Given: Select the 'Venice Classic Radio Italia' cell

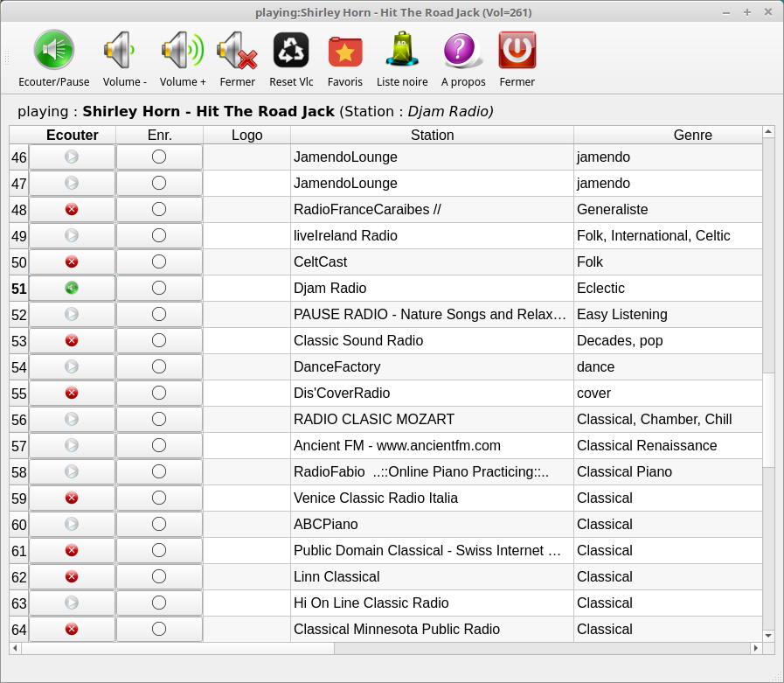Looking at the screenshot, I should click(x=432, y=498).
